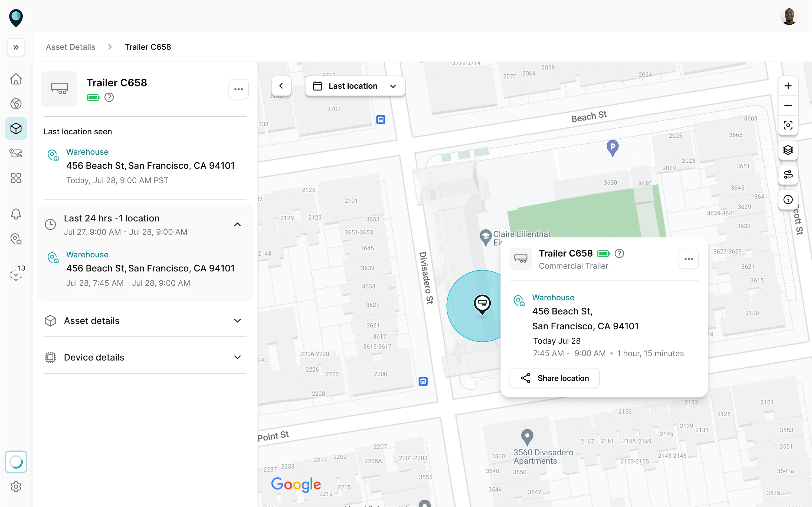812x507 pixels.
Task: Zoom in on the map
Action: coord(788,86)
